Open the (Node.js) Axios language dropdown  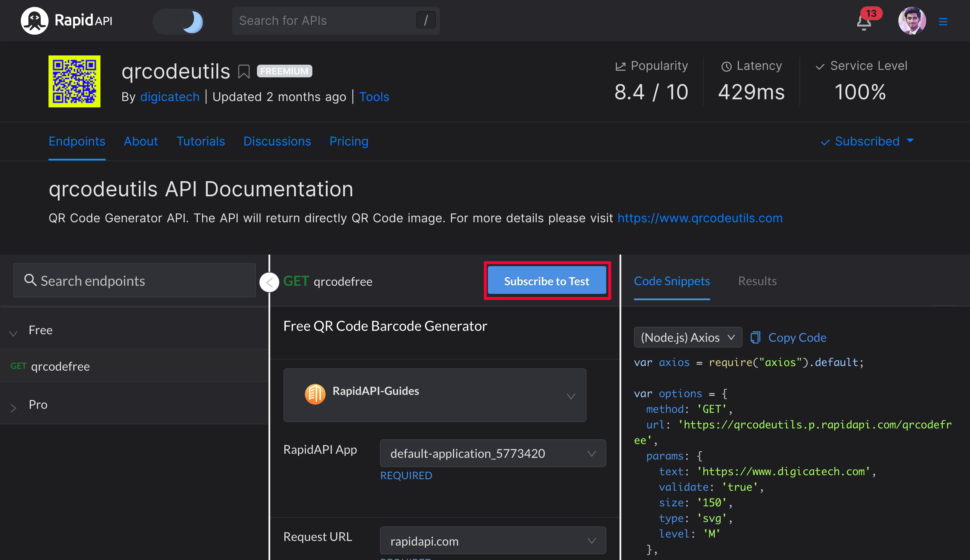(x=687, y=337)
